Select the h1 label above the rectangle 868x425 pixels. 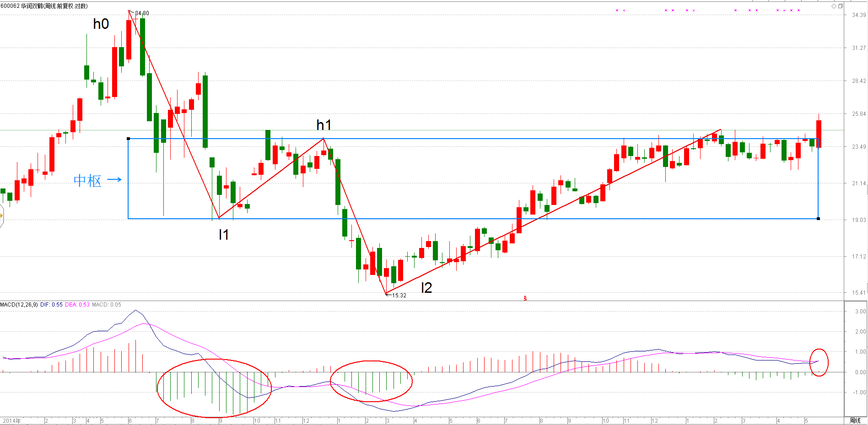click(323, 125)
